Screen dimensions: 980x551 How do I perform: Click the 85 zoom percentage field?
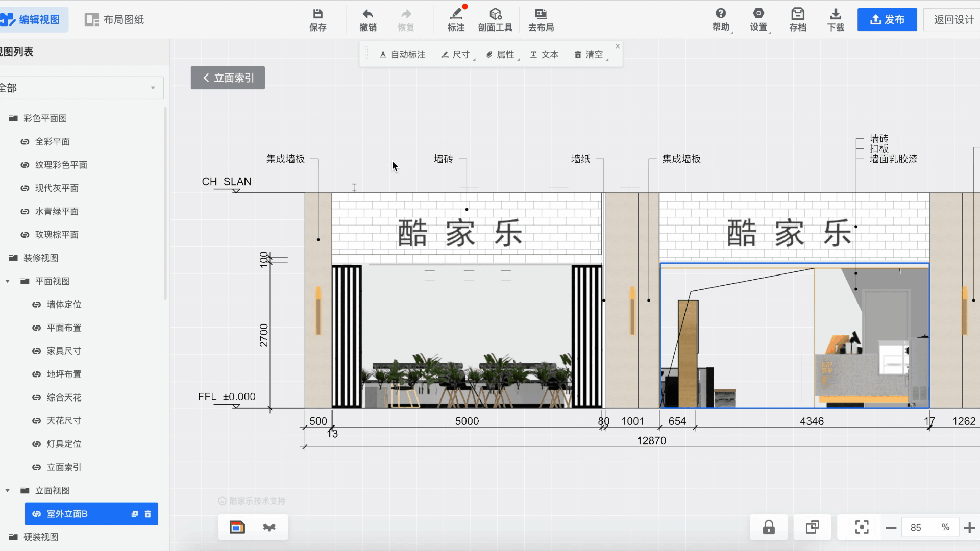(x=916, y=528)
